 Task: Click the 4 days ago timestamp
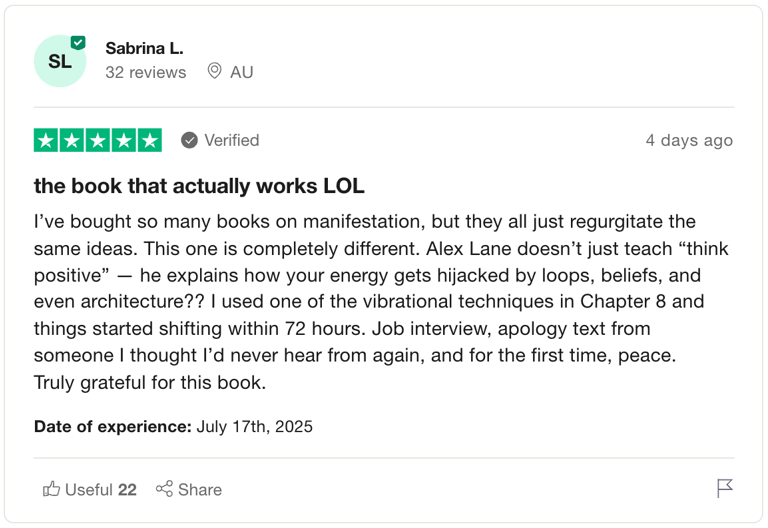[x=689, y=141]
